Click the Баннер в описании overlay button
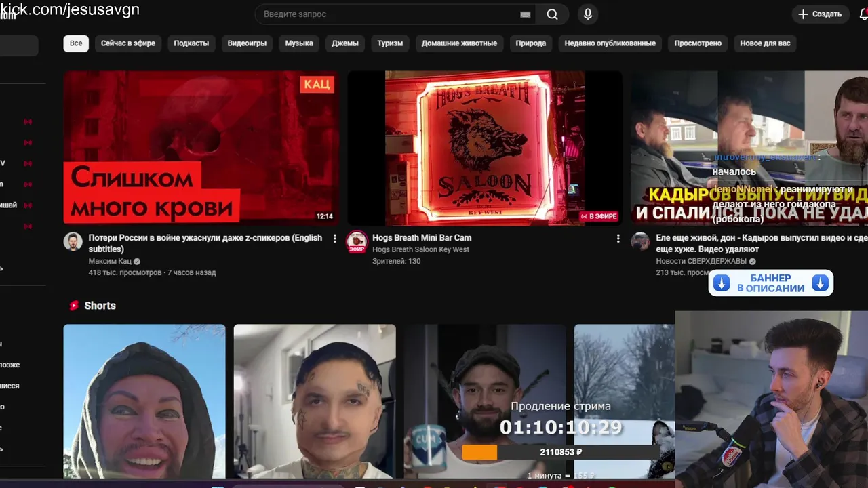 771,283
